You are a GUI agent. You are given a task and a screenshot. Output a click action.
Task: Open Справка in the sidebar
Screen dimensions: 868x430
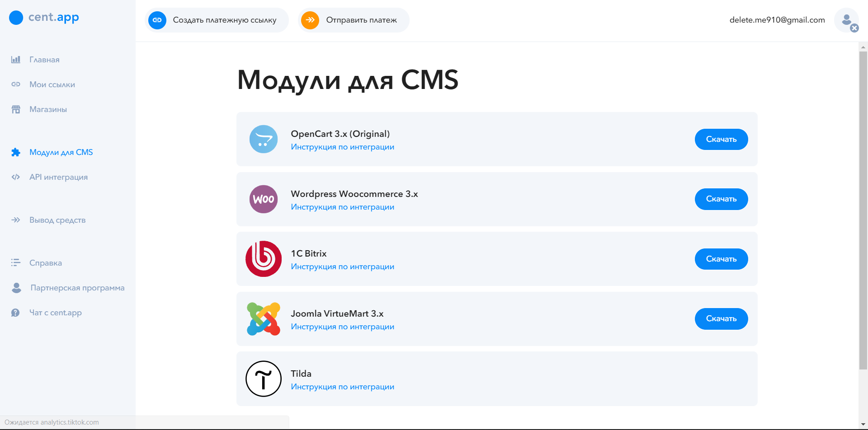[46, 263]
